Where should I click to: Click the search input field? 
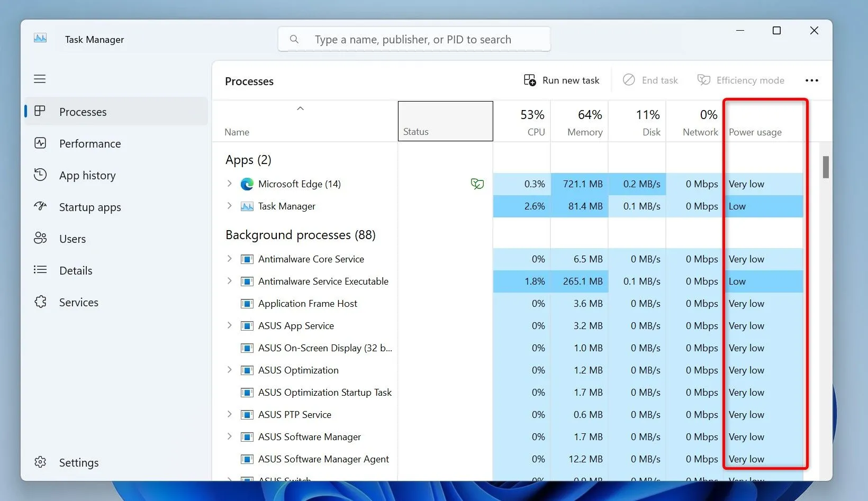[414, 39]
